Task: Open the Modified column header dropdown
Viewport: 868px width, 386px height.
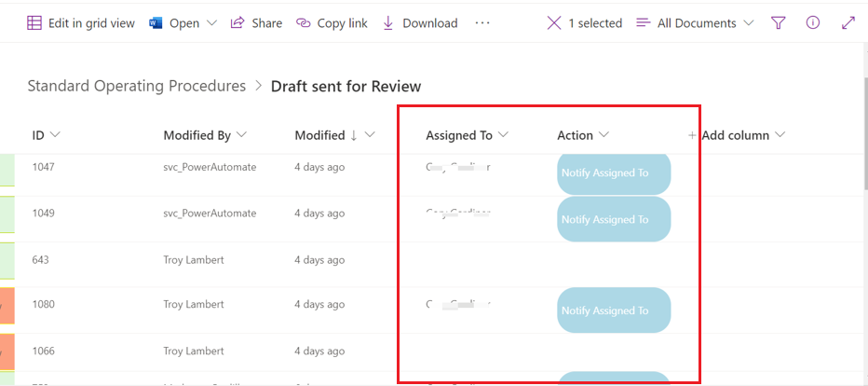Action: coord(371,135)
